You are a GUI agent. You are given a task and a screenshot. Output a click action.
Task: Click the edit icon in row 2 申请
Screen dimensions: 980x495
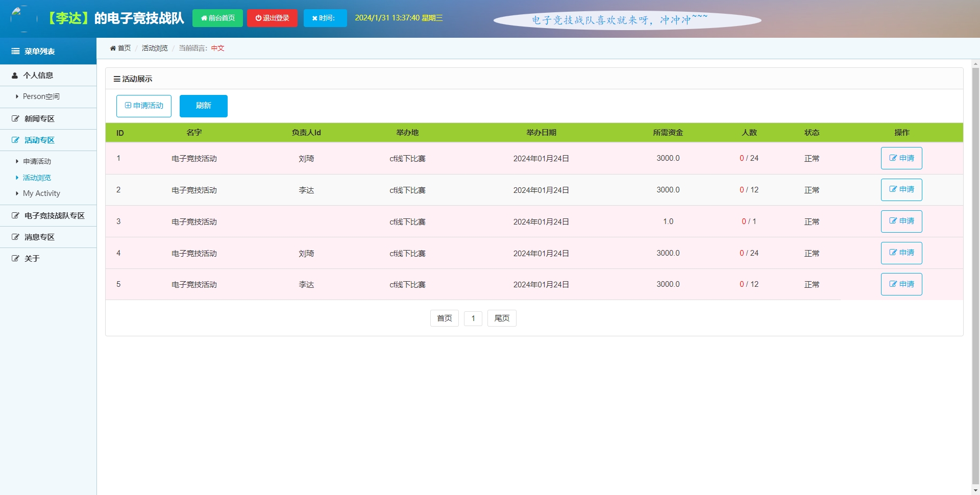click(x=893, y=189)
